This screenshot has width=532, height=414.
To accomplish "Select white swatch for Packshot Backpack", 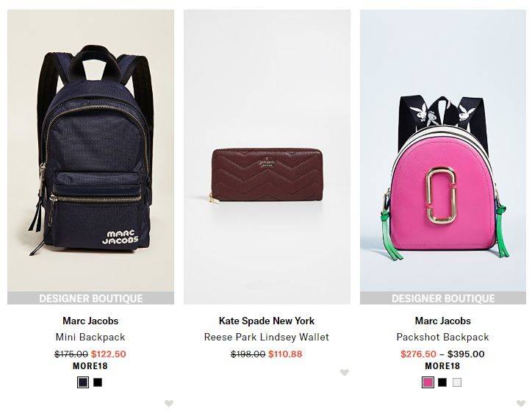I will [457, 382].
